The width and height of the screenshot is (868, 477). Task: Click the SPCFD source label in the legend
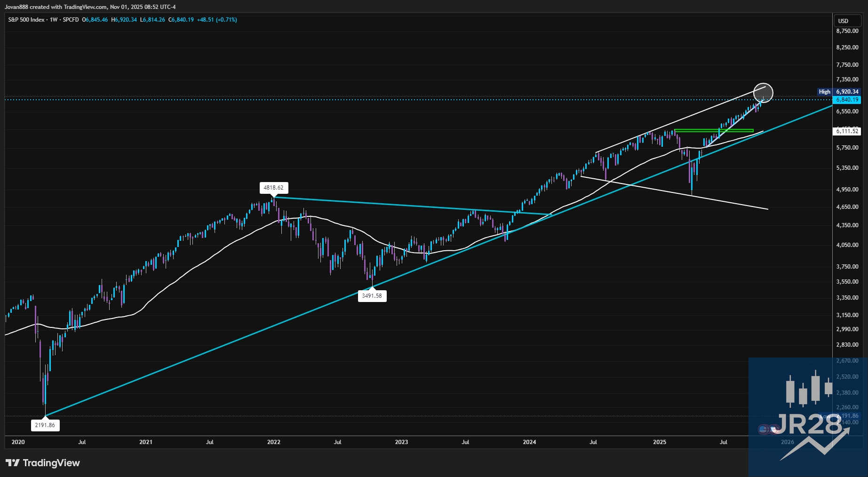point(71,20)
